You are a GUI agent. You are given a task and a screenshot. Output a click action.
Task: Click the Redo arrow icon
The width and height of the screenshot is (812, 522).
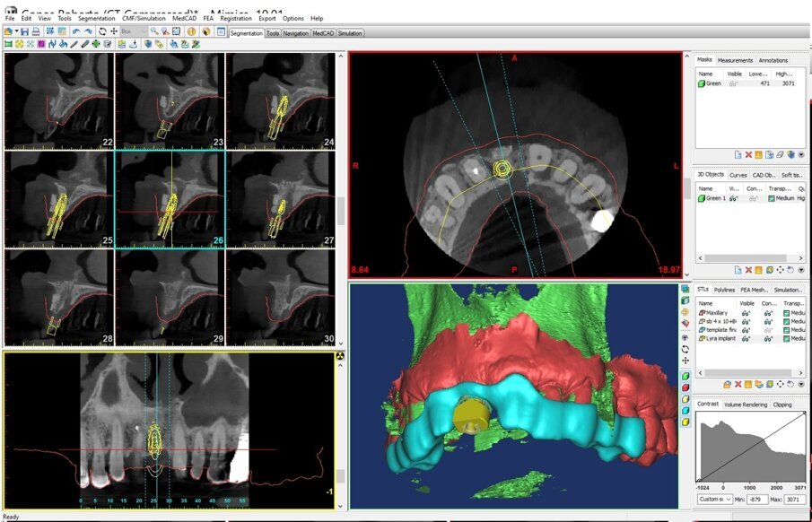click(x=88, y=31)
